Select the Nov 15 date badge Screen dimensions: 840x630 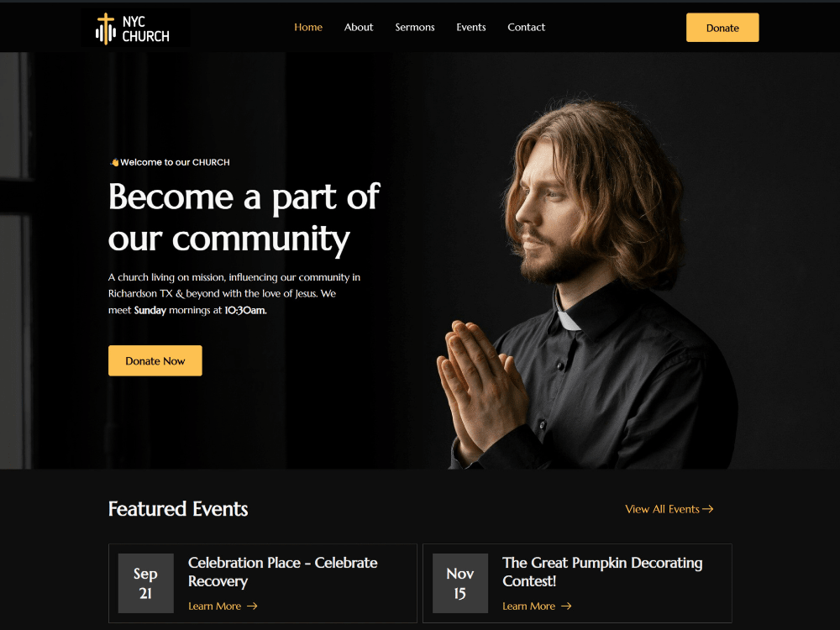tap(460, 583)
